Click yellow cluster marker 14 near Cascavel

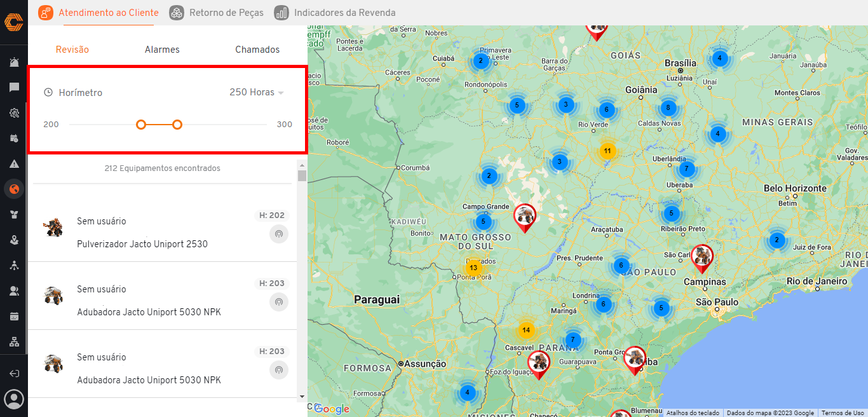pos(526,330)
